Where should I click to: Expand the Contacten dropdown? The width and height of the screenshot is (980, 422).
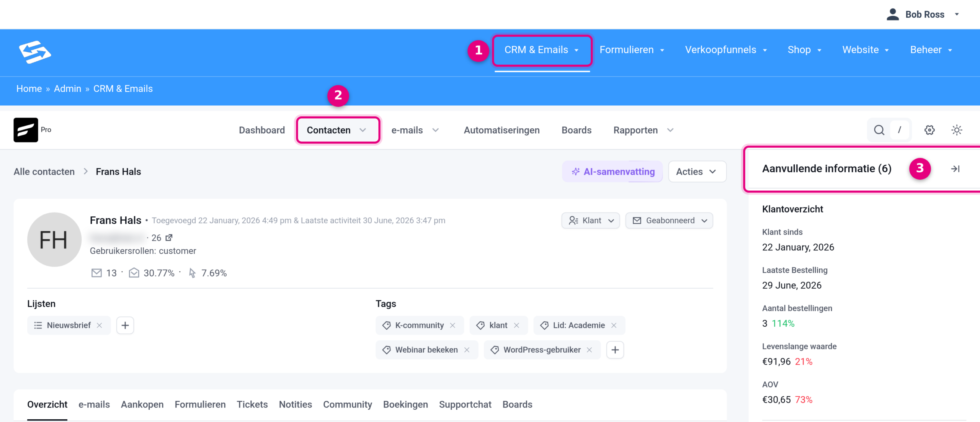[x=338, y=130]
